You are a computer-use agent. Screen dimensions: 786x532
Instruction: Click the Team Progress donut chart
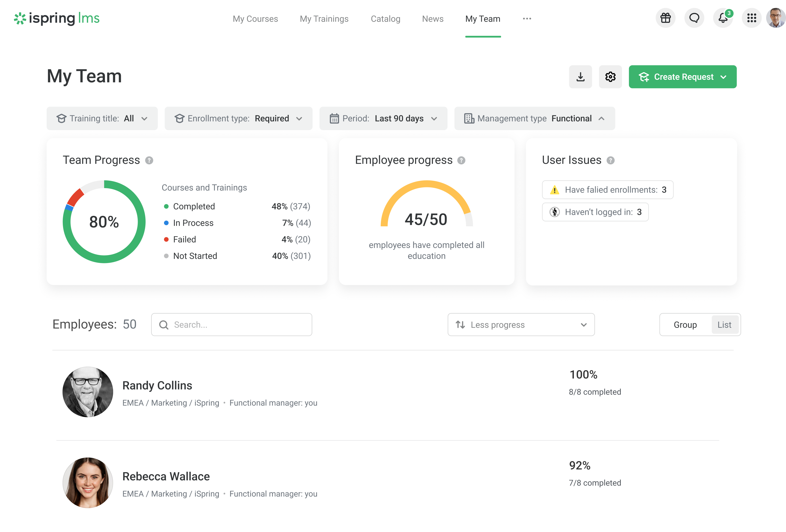pos(104,222)
